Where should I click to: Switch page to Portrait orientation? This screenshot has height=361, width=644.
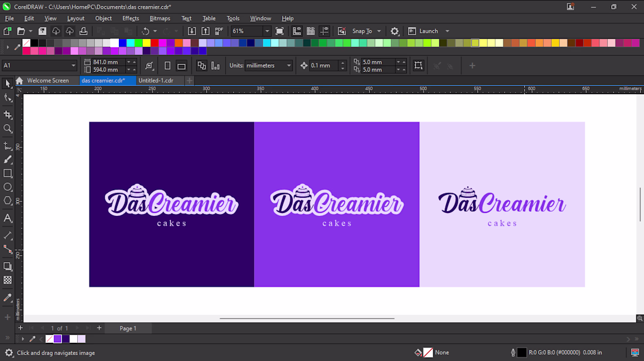167,66
